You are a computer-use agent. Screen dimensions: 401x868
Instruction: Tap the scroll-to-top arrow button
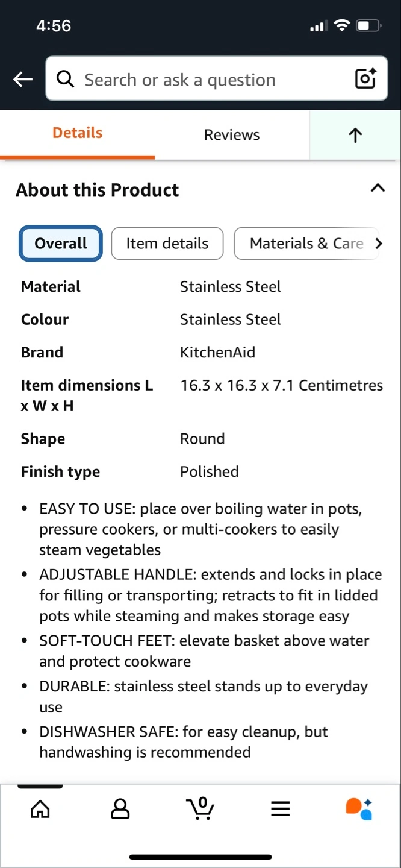(x=355, y=135)
